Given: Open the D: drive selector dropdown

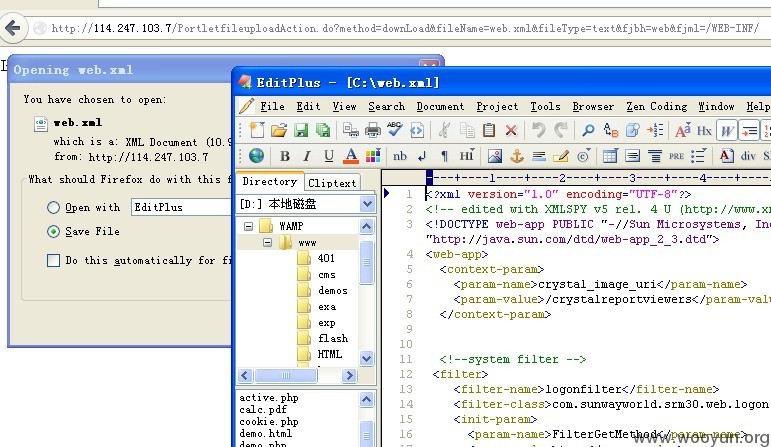Looking at the screenshot, I should pyautogui.click(x=367, y=204).
